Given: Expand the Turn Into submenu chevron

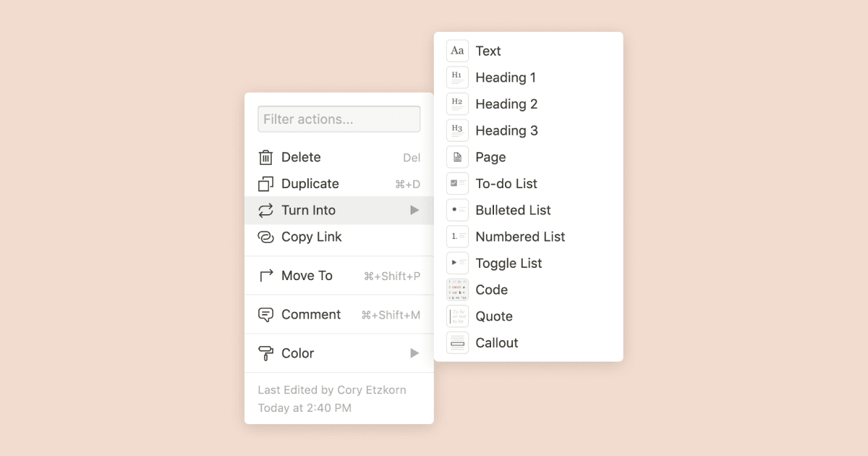Looking at the screenshot, I should [x=414, y=210].
